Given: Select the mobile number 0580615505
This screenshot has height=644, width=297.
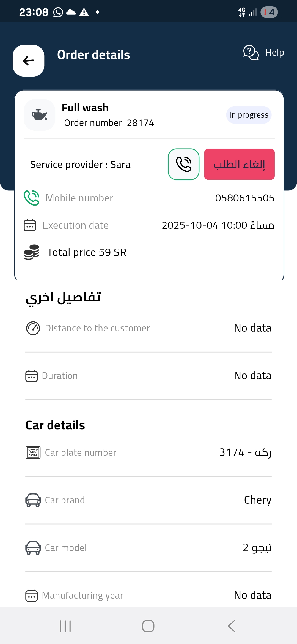Looking at the screenshot, I should (244, 198).
